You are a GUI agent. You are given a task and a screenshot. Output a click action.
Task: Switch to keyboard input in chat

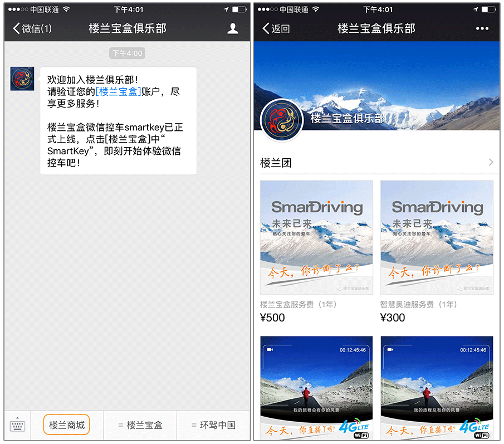(x=17, y=426)
